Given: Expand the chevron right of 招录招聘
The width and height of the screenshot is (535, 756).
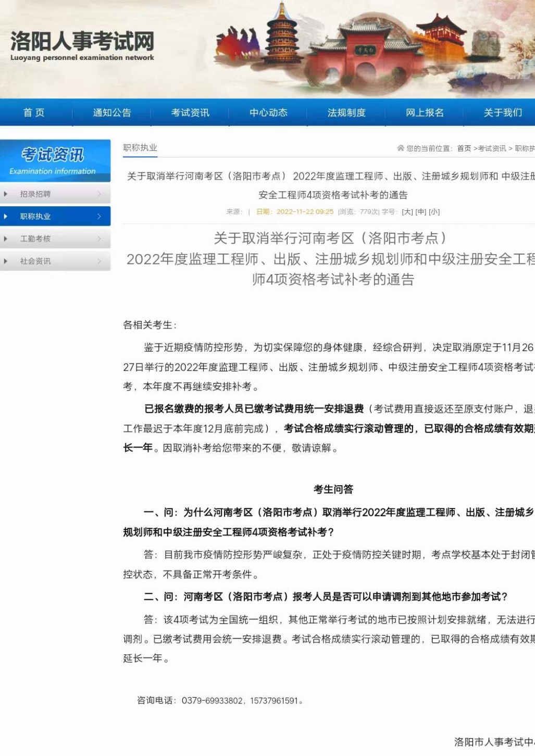Looking at the screenshot, I should pos(99,194).
